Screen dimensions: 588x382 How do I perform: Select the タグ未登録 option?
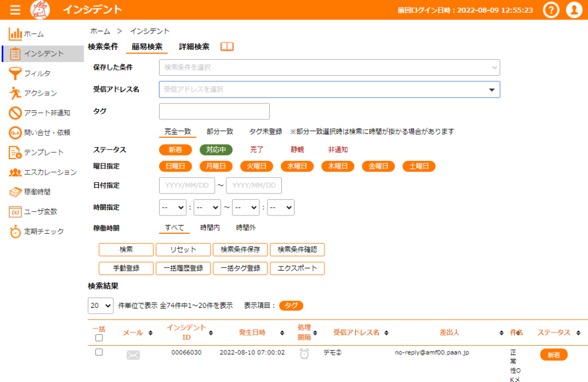click(x=265, y=132)
